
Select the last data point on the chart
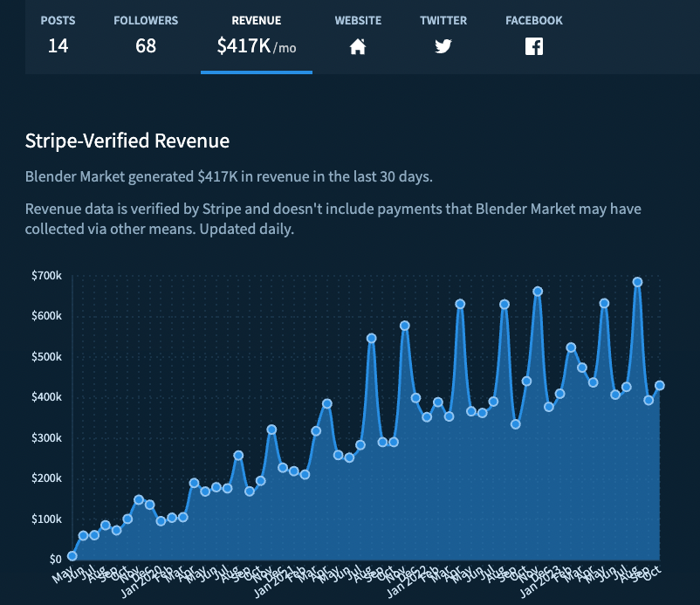pos(660,385)
